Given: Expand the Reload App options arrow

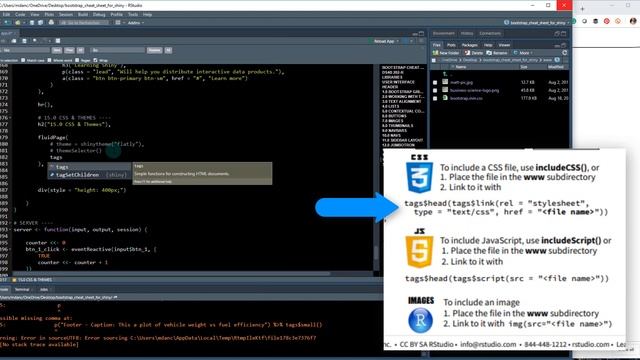Looking at the screenshot, I should pyautogui.click(x=398, y=41).
